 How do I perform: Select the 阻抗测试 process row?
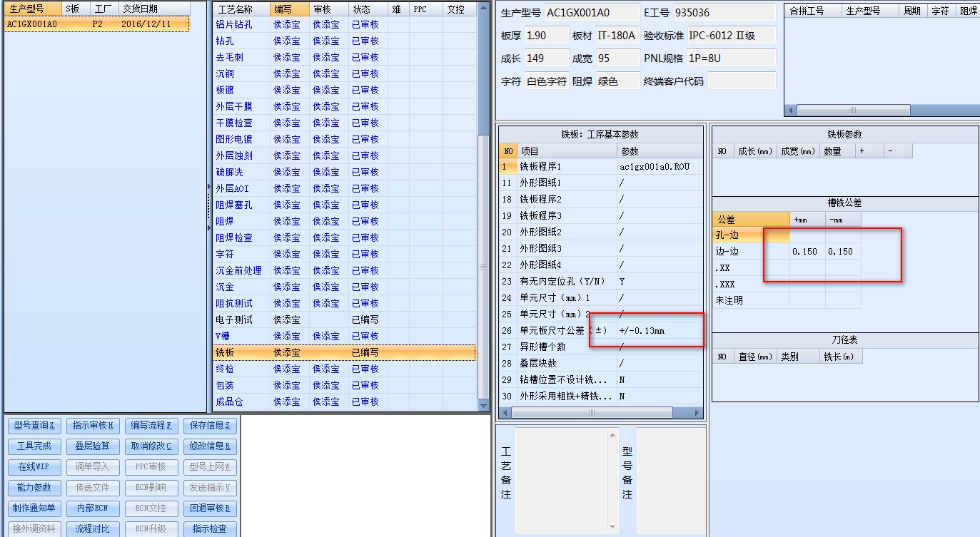point(344,303)
